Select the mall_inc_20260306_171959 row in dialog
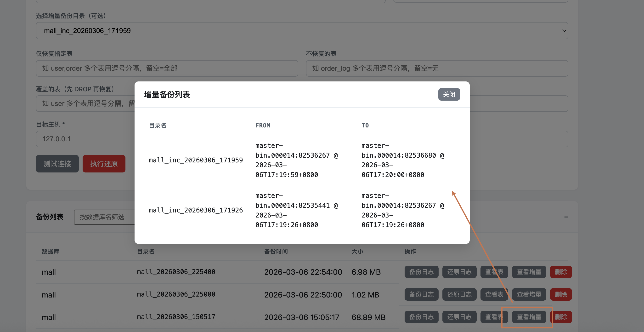Screen dimensions: 644x332 click(196, 160)
